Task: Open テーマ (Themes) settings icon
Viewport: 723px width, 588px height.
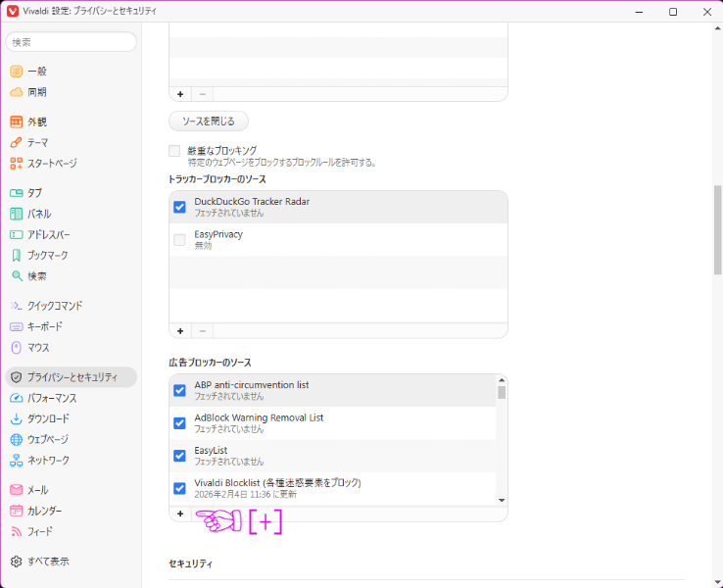Action: tap(16, 142)
